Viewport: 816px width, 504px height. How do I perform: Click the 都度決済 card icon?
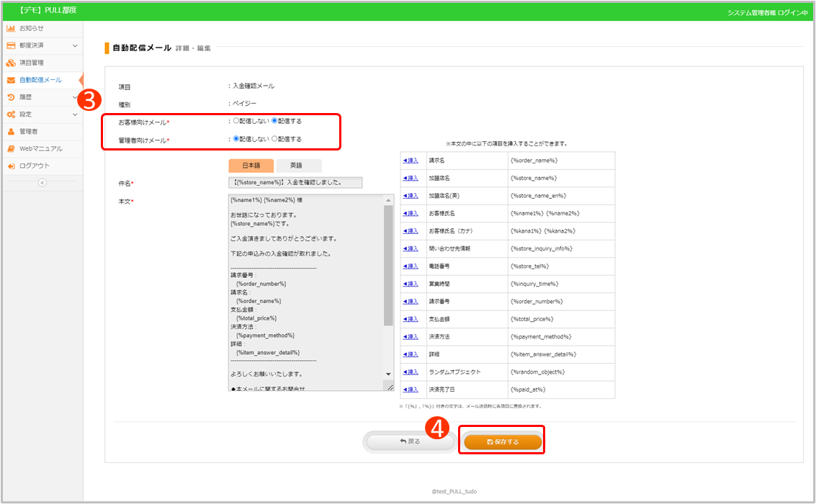click(x=11, y=45)
